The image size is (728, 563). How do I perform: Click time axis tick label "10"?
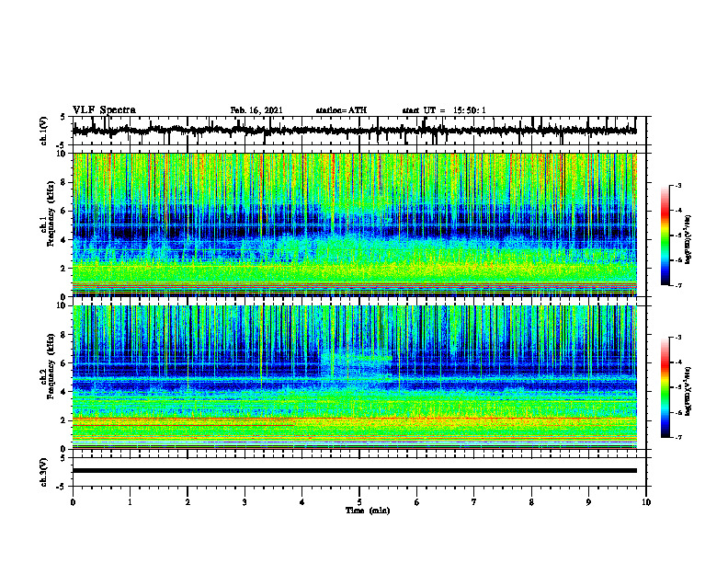click(646, 502)
